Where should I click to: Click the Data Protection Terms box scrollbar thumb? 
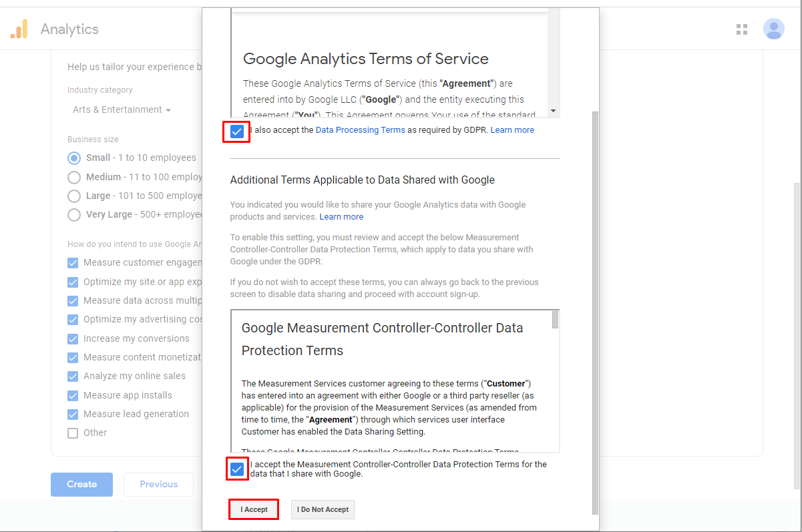click(556, 320)
